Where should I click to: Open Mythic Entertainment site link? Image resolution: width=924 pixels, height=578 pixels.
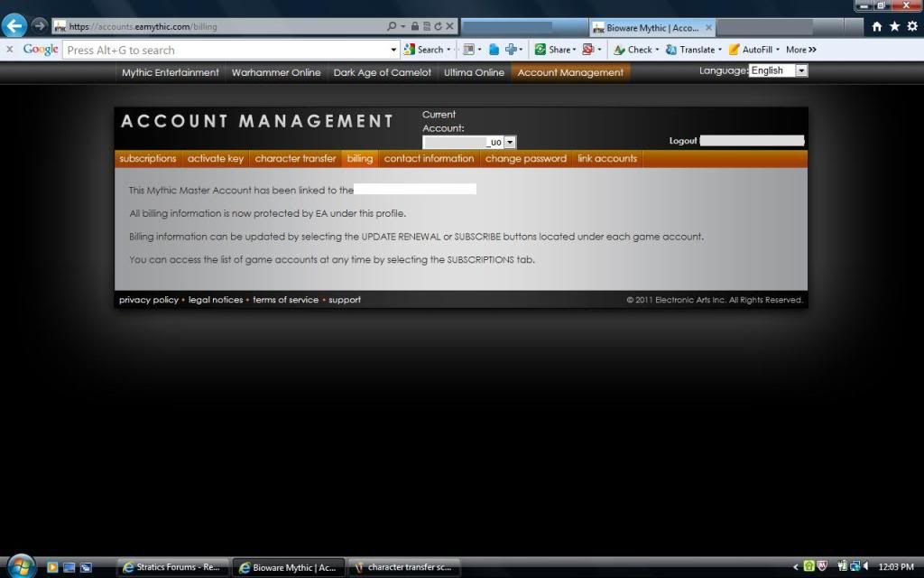171,72
